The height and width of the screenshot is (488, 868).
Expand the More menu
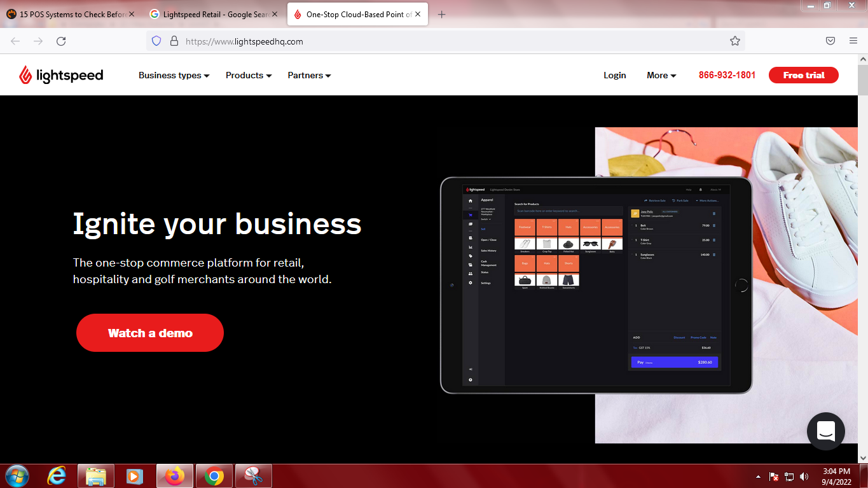pyautogui.click(x=661, y=75)
